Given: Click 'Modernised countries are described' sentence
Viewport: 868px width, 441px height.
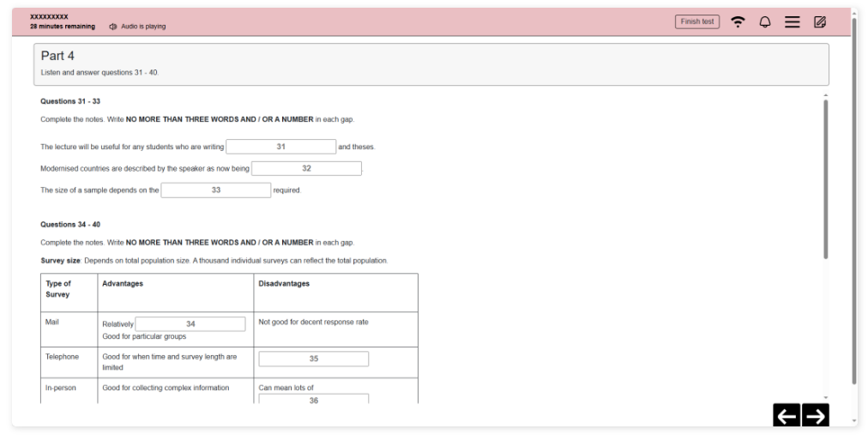Looking at the screenshot, I should pos(144,168).
